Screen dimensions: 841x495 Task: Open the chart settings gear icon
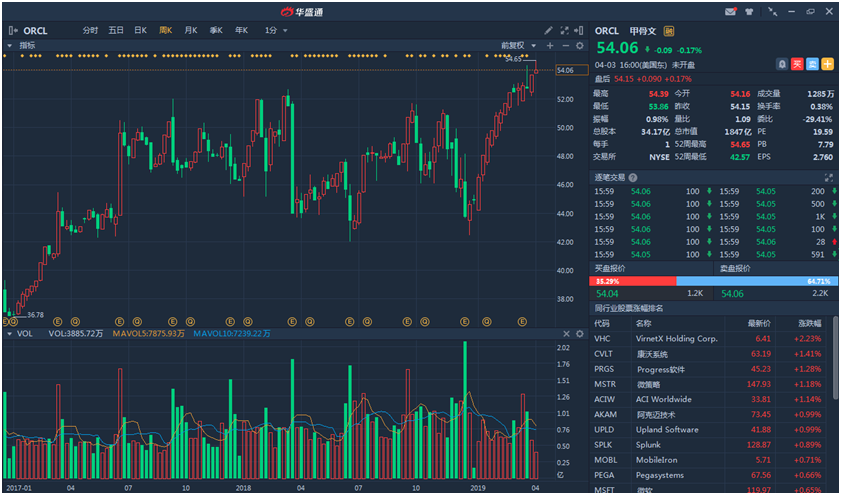tap(579, 45)
